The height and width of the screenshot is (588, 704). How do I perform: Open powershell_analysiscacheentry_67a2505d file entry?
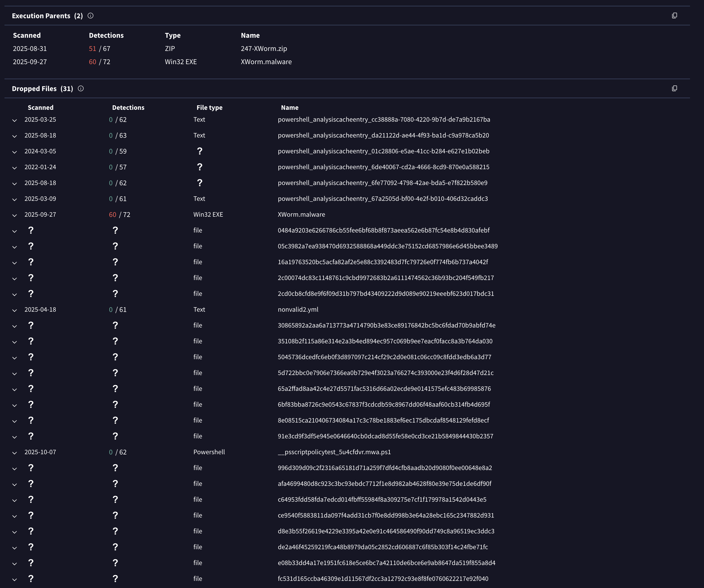tap(383, 199)
